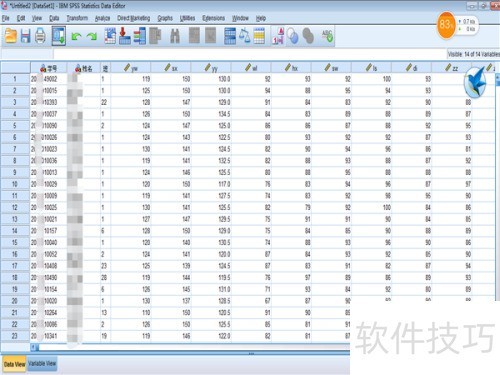Select the hx column header
Viewport: 500px width, 375px height.
291,68
